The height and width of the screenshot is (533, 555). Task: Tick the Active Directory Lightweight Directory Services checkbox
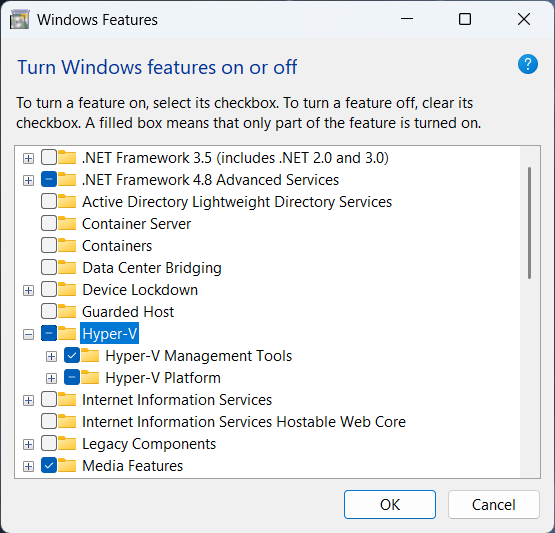coord(49,201)
